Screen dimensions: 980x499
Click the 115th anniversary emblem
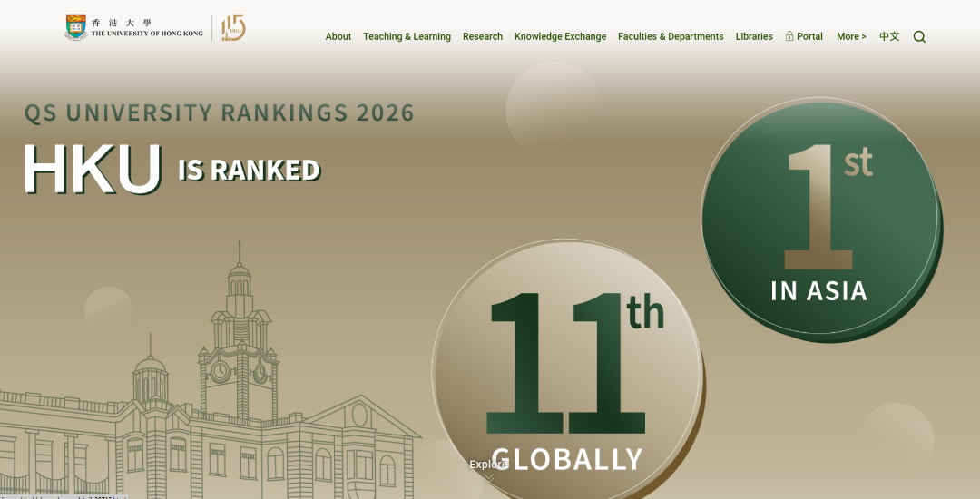pos(234,28)
